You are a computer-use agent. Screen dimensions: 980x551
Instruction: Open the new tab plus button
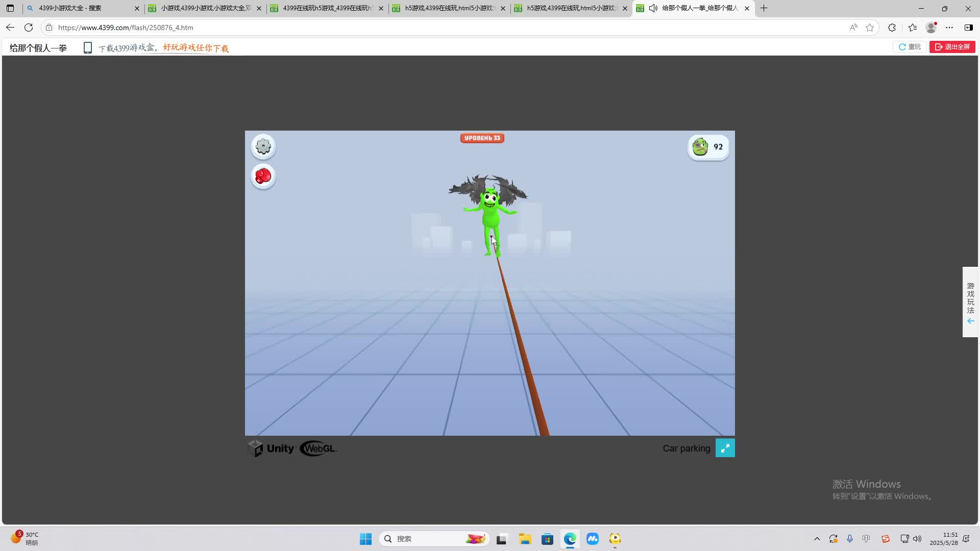764,8
